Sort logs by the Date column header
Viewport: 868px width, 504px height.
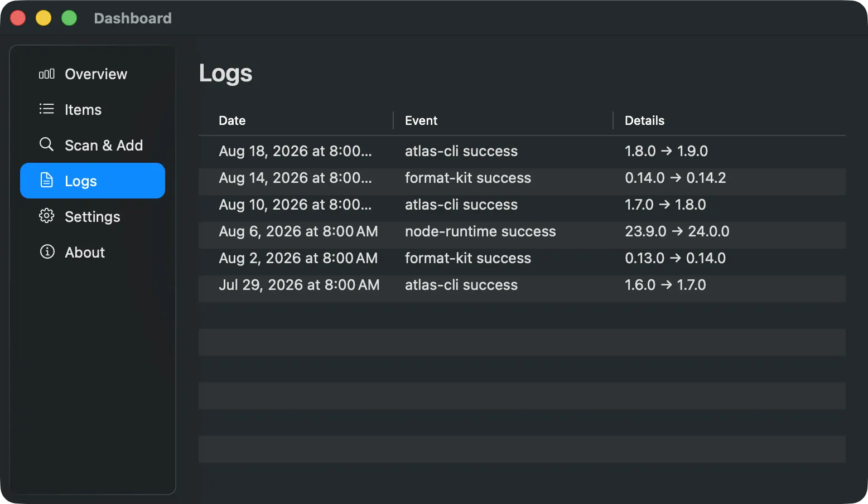tap(296, 120)
